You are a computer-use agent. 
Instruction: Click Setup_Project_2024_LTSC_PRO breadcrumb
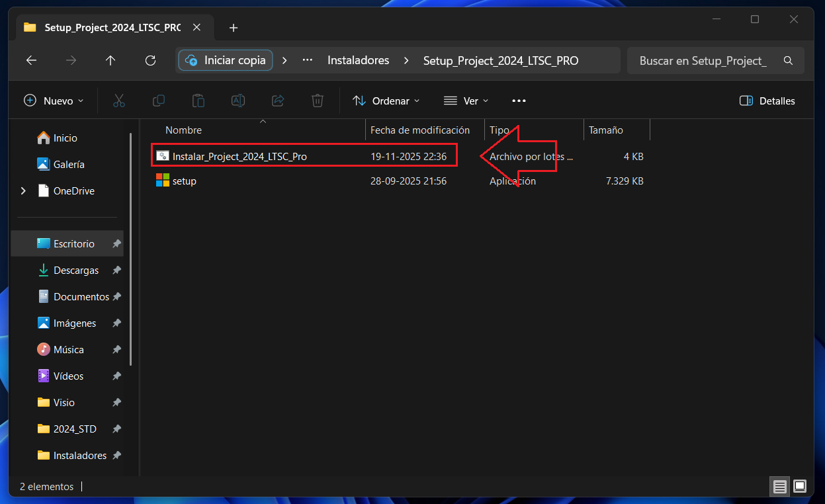coord(501,60)
